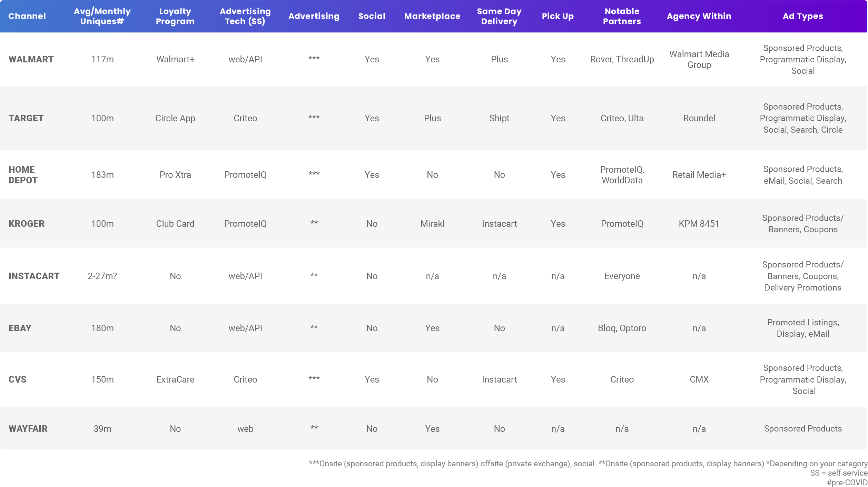Click the HOME DEPOT row label
868x487 pixels.
click(x=23, y=175)
